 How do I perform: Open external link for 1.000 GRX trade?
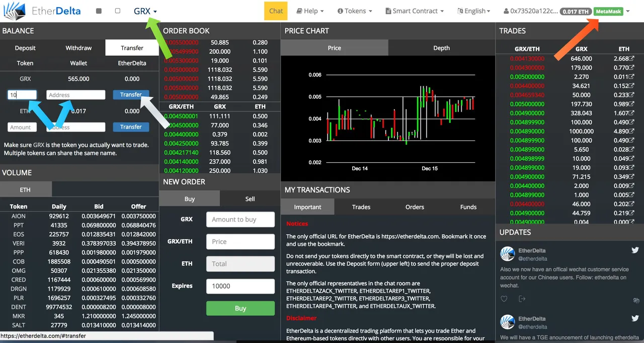click(x=631, y=195)
